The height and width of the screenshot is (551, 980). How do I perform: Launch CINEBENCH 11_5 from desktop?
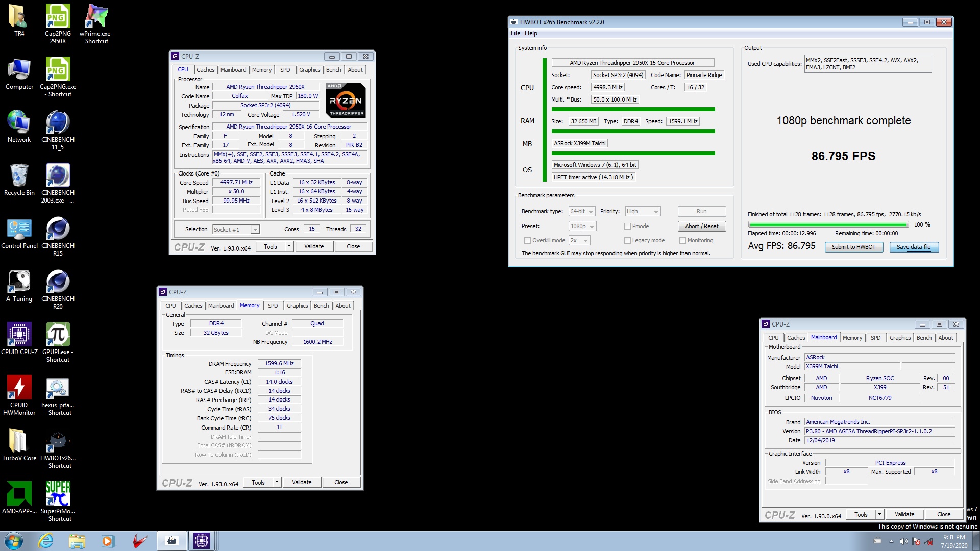pyautogui.click(x=58, y=130)
